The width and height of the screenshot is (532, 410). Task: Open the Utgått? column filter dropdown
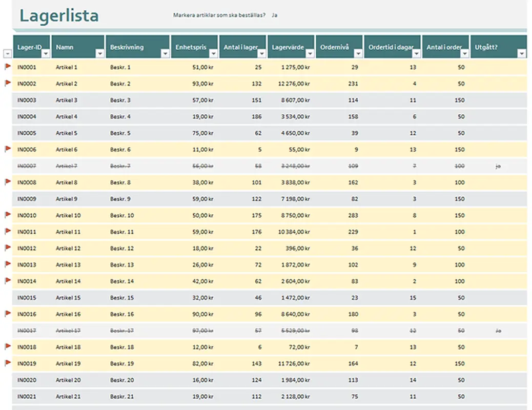click(x=522, y=54)
